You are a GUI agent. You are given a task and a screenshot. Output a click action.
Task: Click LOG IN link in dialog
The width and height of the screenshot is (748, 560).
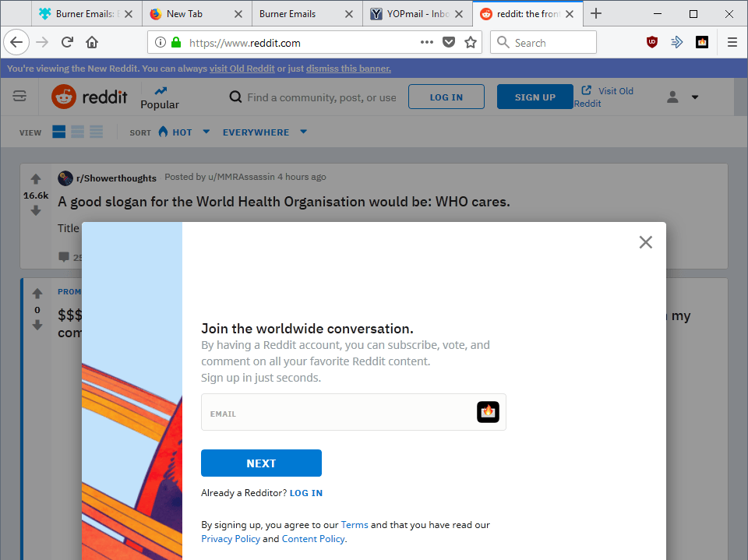coord(305,493)
